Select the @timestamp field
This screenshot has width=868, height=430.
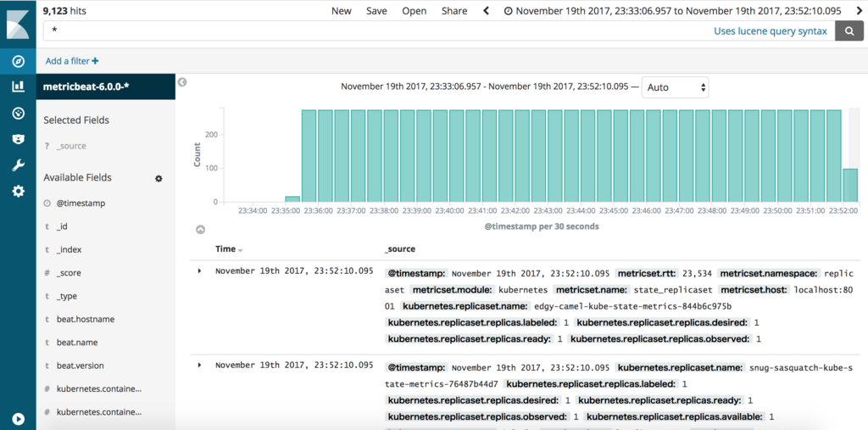[81, 204]
